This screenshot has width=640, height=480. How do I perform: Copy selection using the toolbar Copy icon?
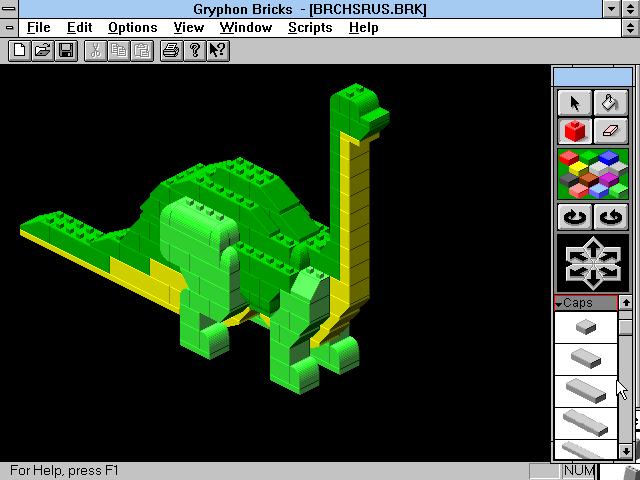[x=119, y=51]
